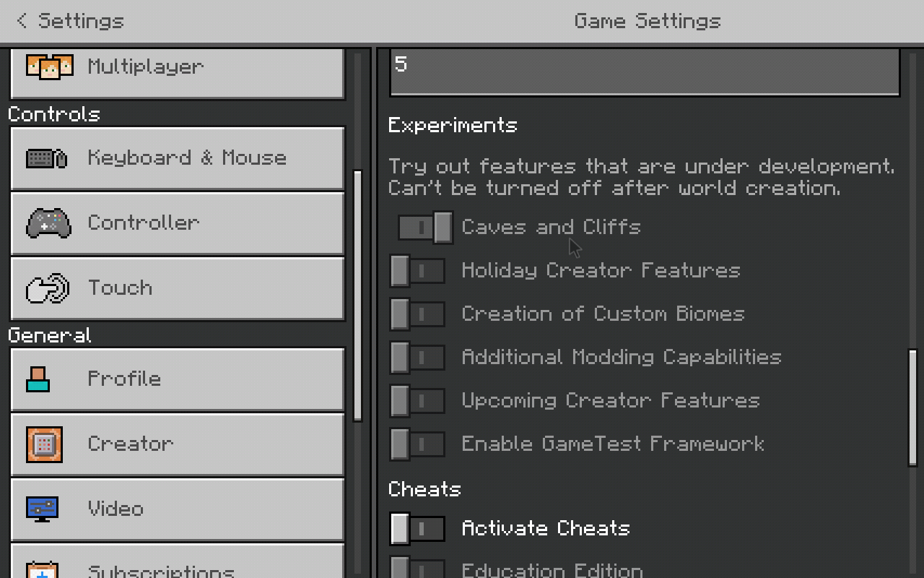924x578 pixels.
Task: Open the Subscriptions settings tab
Action: [x=177, y=567]
